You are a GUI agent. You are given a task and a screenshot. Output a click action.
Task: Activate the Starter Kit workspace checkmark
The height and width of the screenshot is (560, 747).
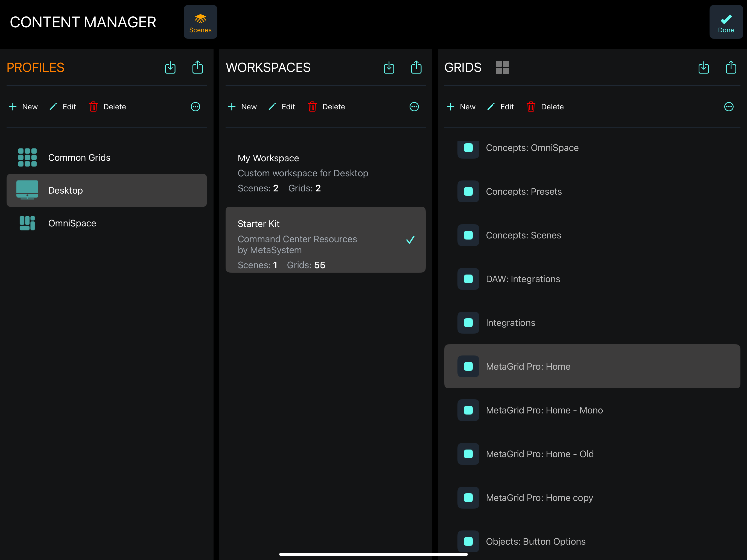[410, 240]
